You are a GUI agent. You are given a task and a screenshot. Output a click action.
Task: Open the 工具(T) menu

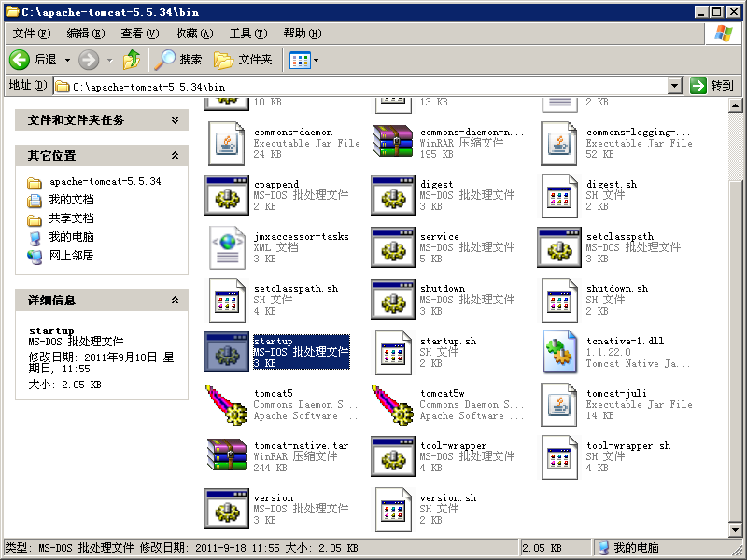(x=248, y=34)
